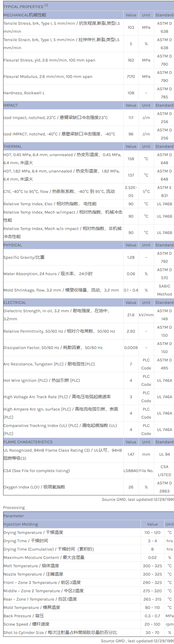Select the CTE flow property label

point(59,192)
